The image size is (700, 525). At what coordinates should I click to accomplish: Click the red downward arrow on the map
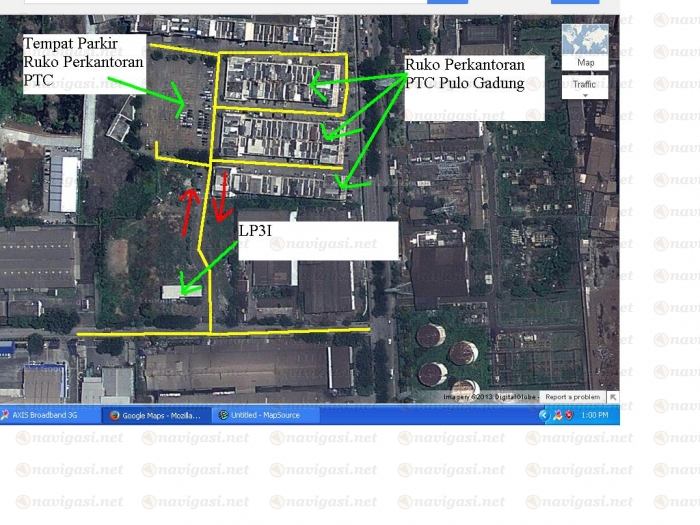click(x=221, y=198)
